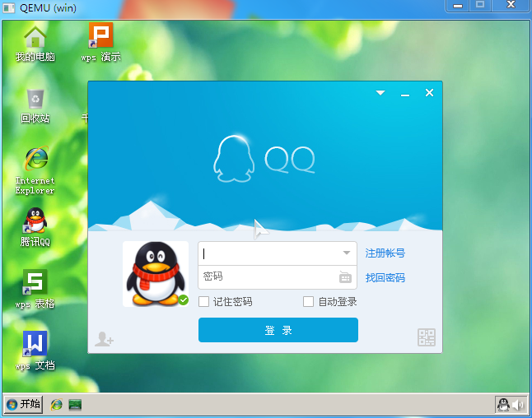The height and width of the screenshot is (418, 532).
Task: Close the QEMU (win) window
Action: click(511, 5)
